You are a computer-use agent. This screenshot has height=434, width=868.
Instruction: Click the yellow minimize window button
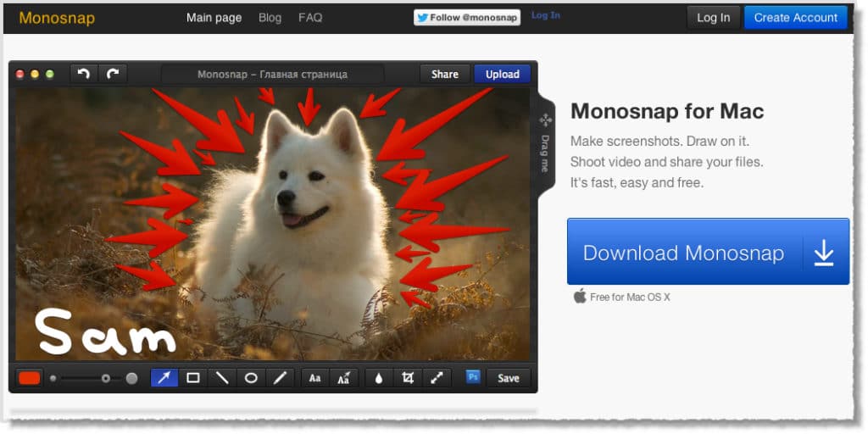(x=35, y=74)
